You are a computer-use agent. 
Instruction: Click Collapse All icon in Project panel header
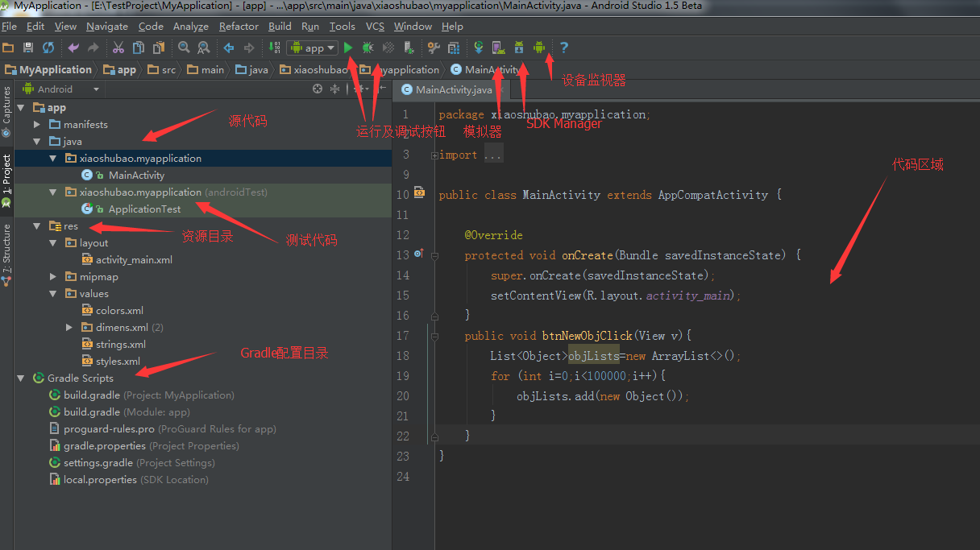coord(334,89)
